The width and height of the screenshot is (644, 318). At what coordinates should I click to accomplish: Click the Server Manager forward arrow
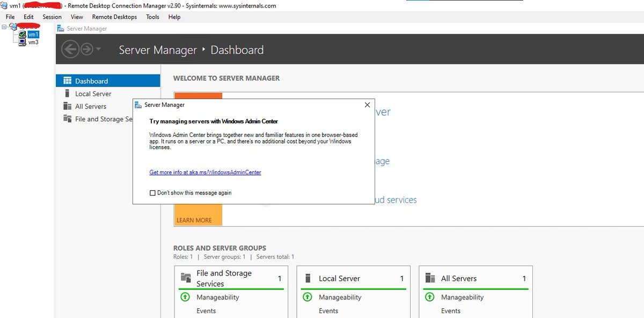[86, 50]
